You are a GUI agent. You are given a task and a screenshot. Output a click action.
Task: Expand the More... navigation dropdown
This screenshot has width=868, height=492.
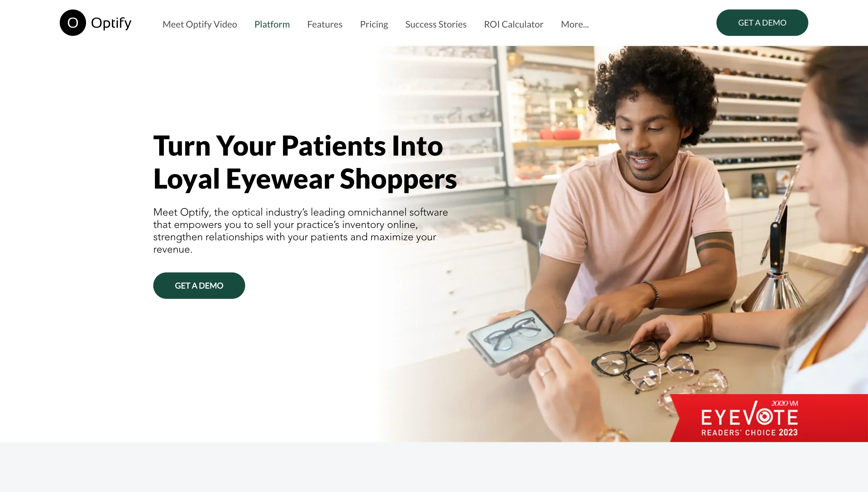tap(574, 24)
